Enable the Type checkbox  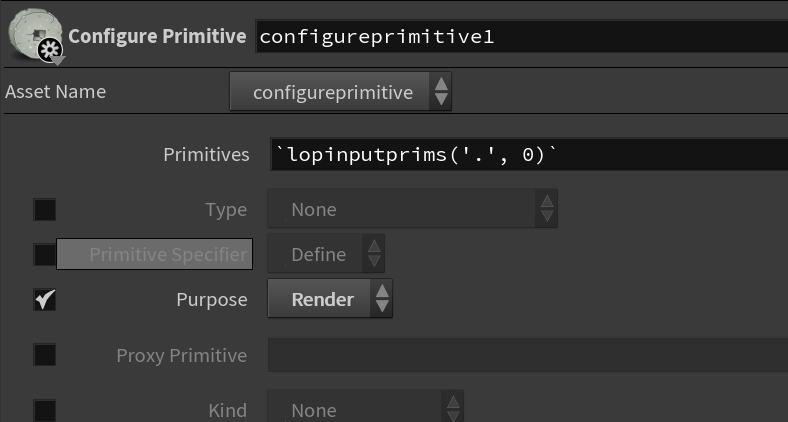pyautogui.click(x=45, y=209)
